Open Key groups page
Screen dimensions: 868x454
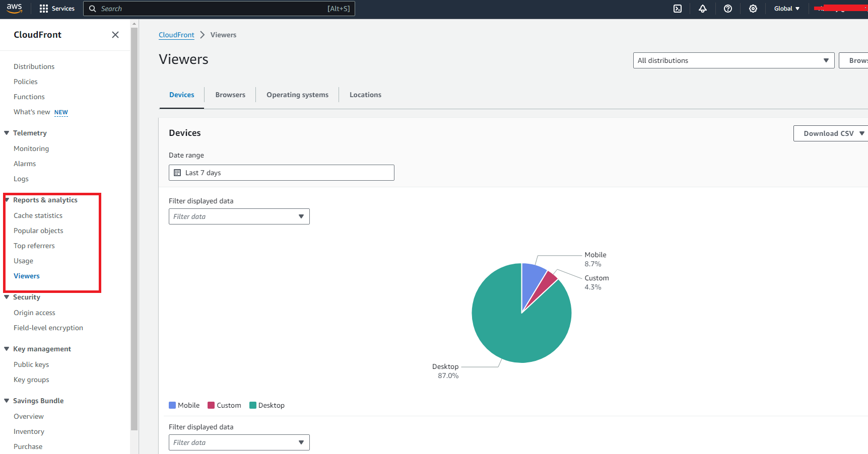coord(31,380)
